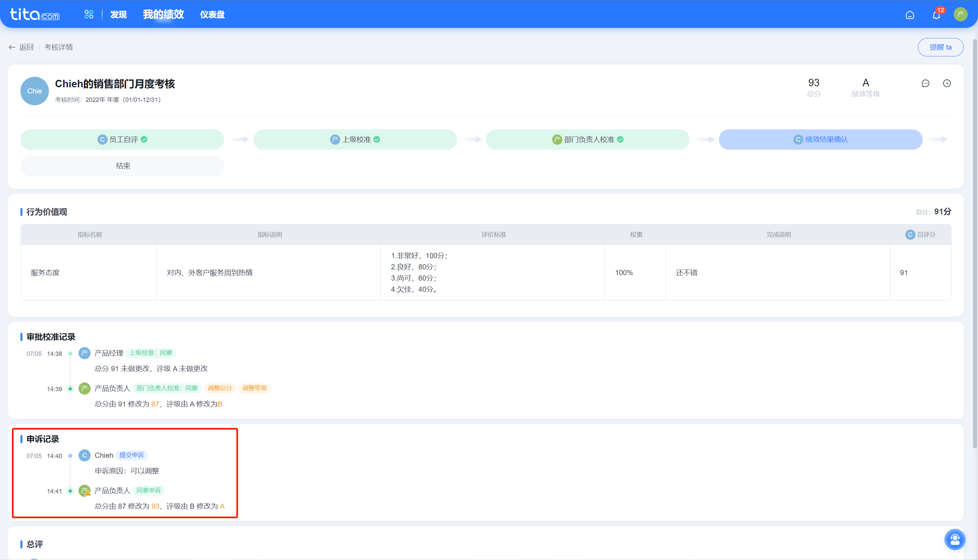Click the 调整等级 tag
The width and height of the screenshot is (978, 560).
[x=255, y=388]
